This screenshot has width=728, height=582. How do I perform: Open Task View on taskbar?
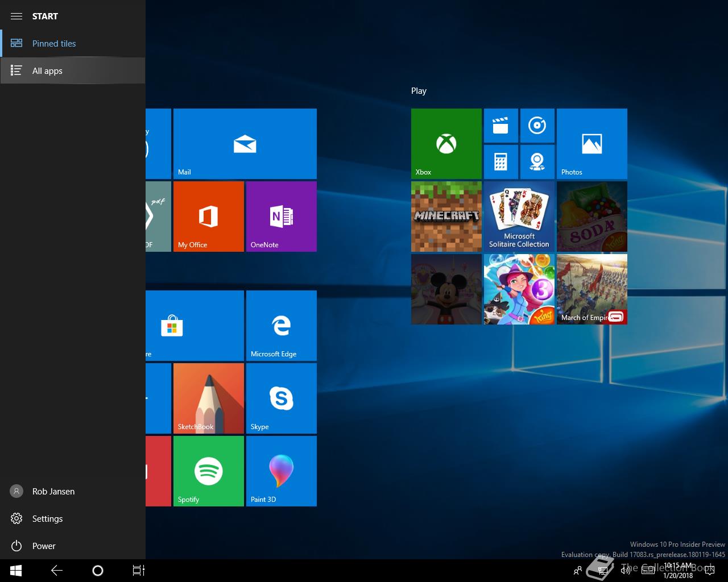(139, 571)
